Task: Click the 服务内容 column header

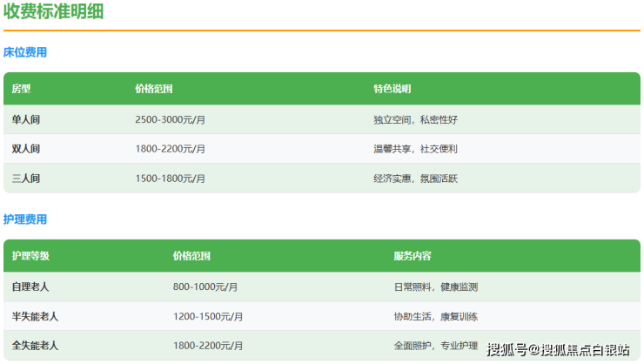Action: tap(413, 256)
